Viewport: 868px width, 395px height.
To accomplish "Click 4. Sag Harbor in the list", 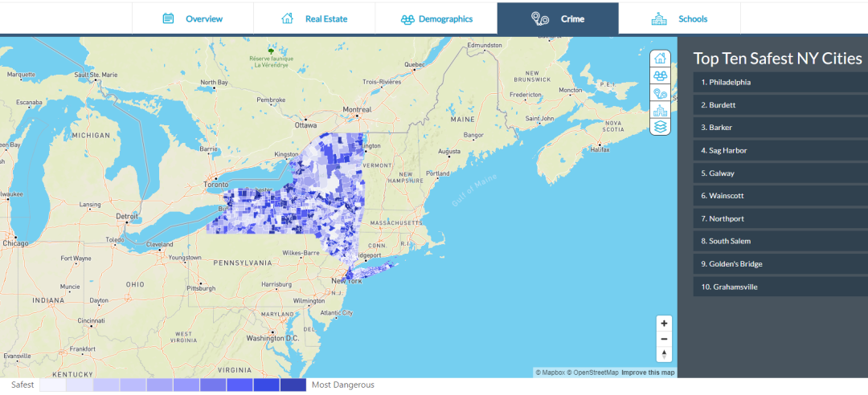I will click(780, 150).
